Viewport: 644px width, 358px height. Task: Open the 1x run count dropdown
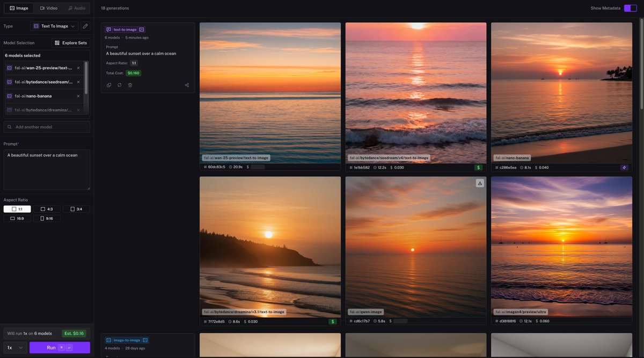click(15, 348)
